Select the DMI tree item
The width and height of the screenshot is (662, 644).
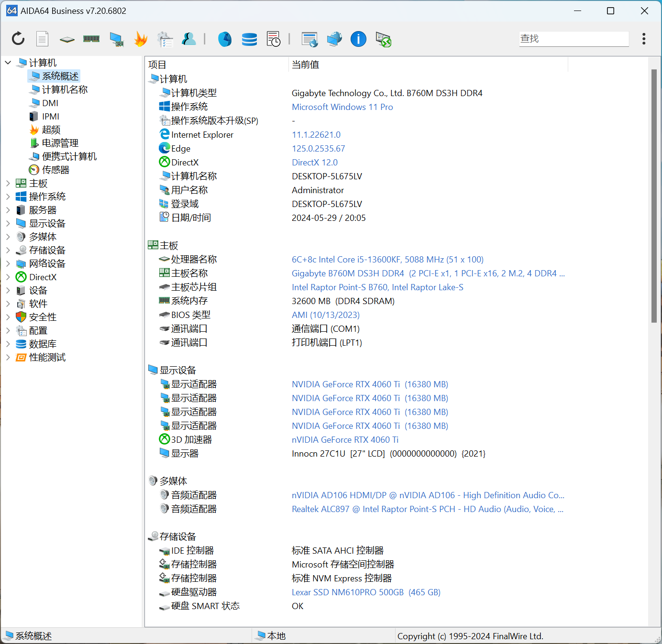50,103
